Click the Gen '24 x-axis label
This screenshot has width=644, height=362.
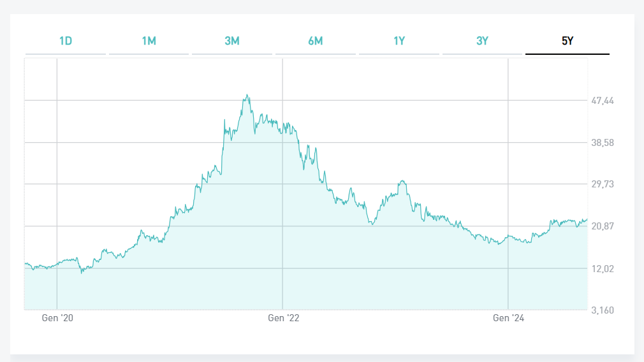508,318
